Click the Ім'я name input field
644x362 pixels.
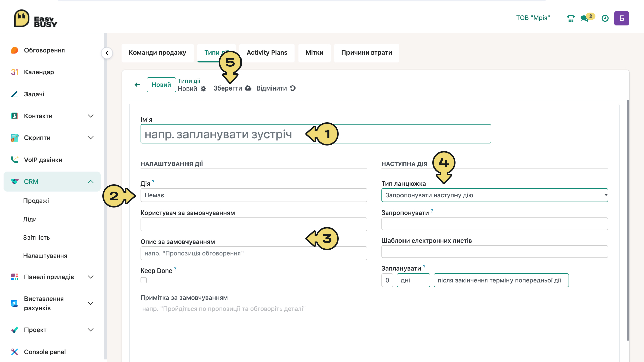pyautogui.click(x=316, y=134)
